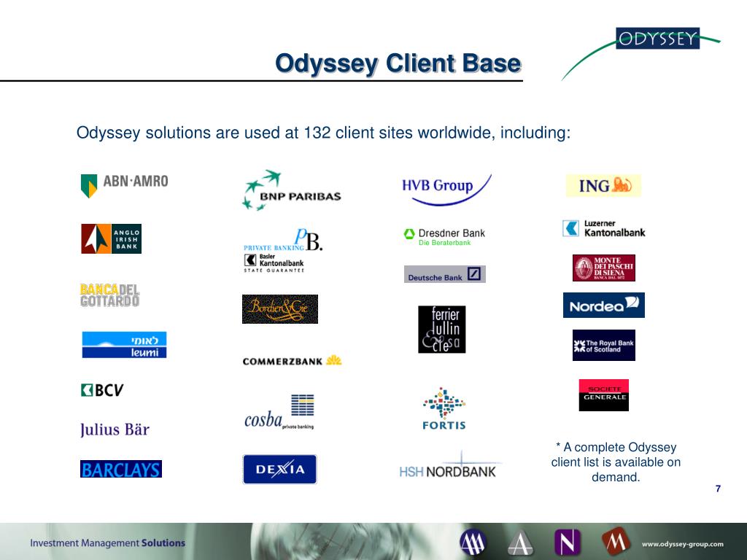
Task: Select the Bordier & Cie logo
Action: pyautogui.click(x=280, y=309)
